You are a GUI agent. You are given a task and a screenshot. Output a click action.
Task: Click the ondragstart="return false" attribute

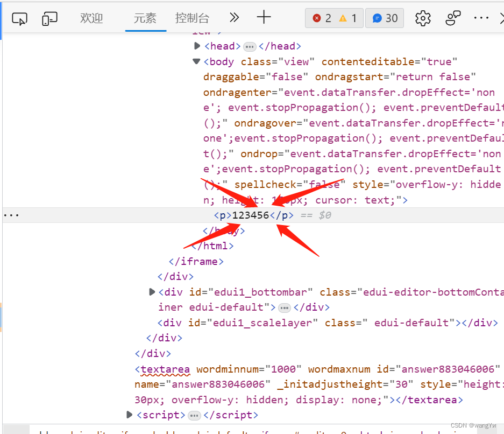395,77
